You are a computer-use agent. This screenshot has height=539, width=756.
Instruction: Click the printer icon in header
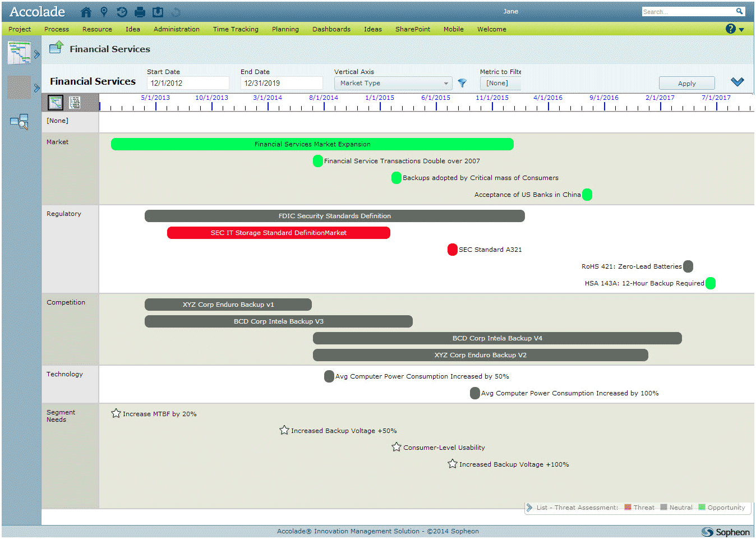click(140, 12)
